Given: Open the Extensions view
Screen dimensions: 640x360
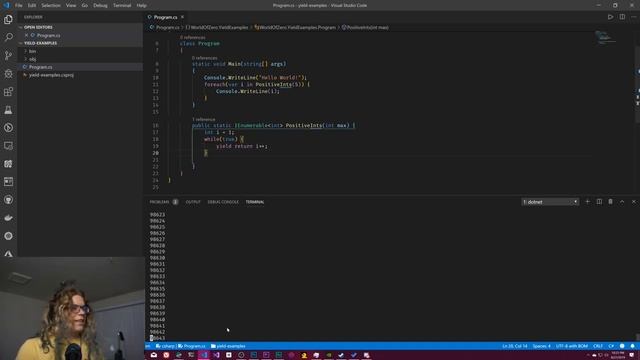Looking at the screenshot, I should (x=8, y=91).
